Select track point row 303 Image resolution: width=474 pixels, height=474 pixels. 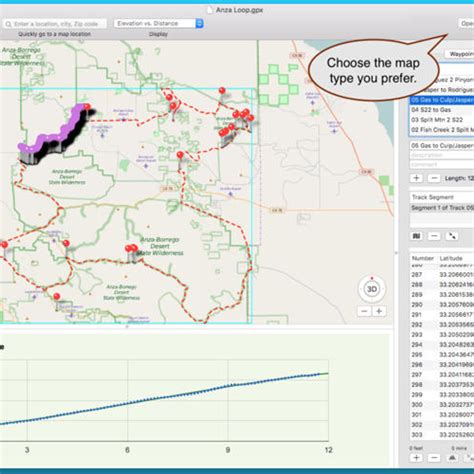(x=442, y=435)
